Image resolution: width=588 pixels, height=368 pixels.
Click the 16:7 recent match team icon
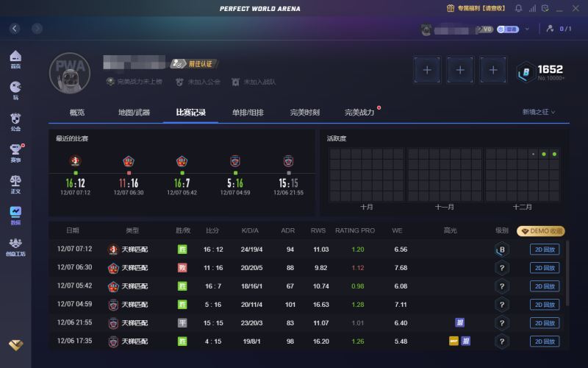coord(182,161)
